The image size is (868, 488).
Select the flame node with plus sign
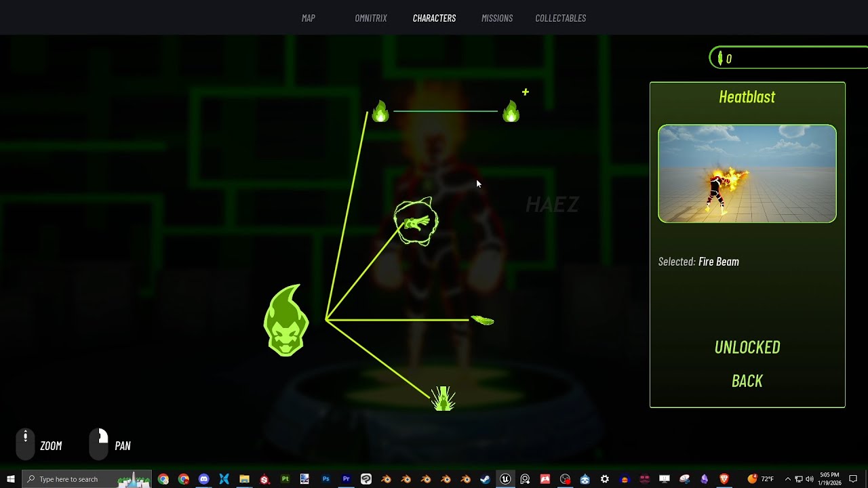click(x=511, y=110)
